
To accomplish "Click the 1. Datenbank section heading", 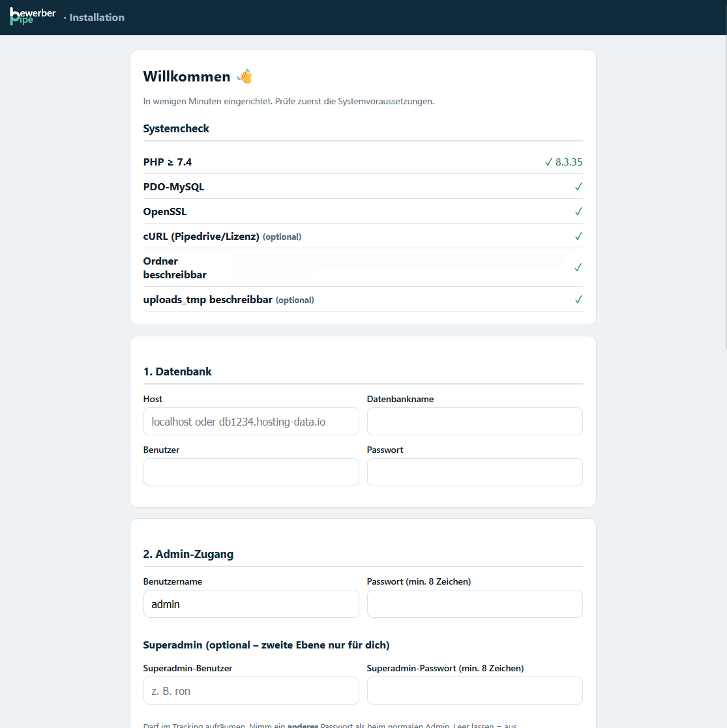I will (x=177, y=371).
